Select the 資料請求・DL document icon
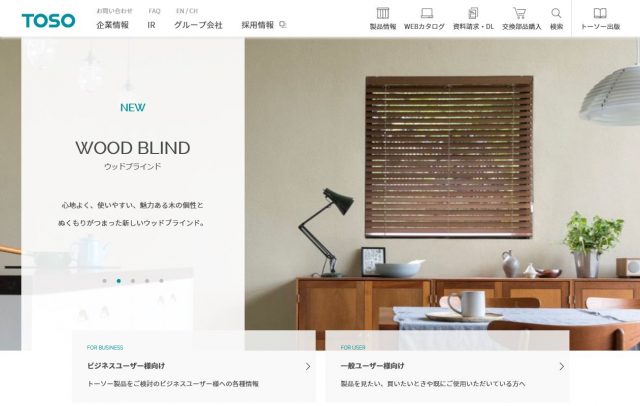Image resolution: width=640 pixels, height=406 pixels. coord(473,13)
